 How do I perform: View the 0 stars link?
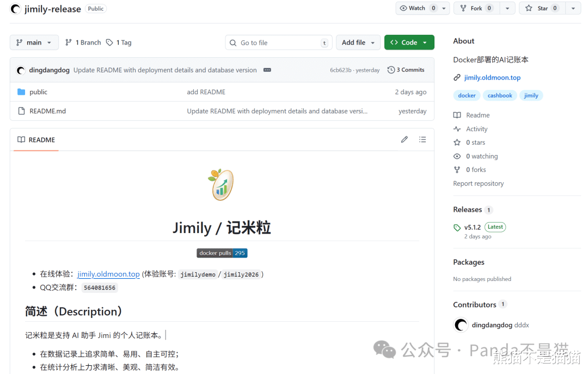coord(469,143)
